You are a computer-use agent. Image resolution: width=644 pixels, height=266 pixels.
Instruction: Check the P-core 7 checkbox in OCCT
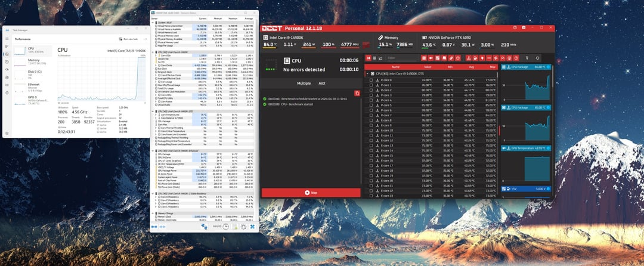pos(371,115)
